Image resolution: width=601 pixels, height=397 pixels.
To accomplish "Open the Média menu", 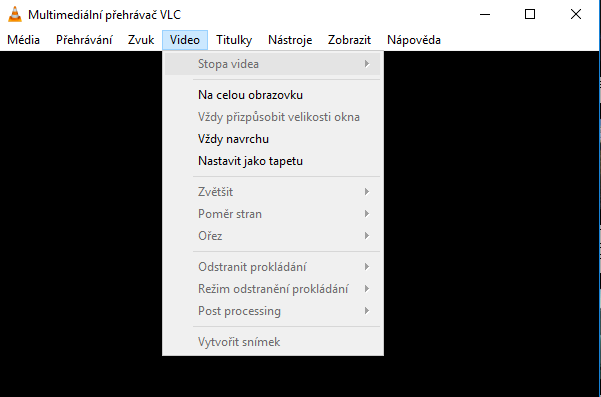I will [x=23, y=40].
